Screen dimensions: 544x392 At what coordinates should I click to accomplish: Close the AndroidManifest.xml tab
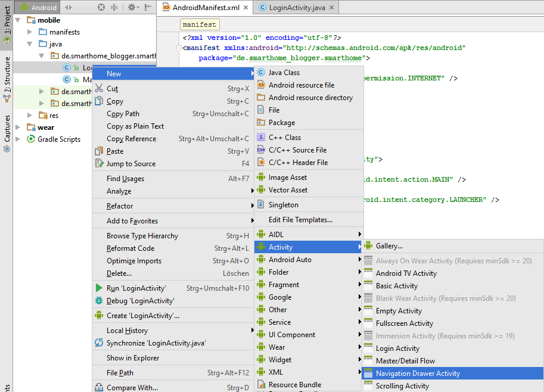click(245, 8)
